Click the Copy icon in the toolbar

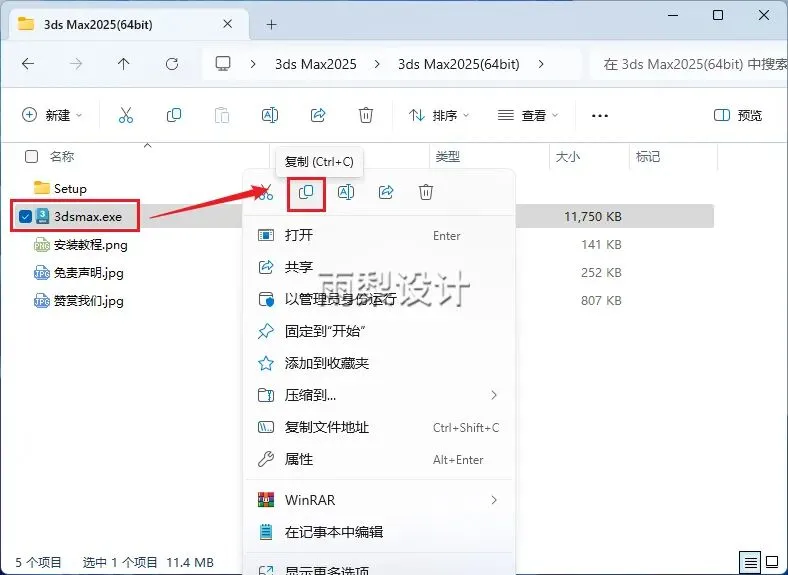pyautogui.click(x=174, y=115)
